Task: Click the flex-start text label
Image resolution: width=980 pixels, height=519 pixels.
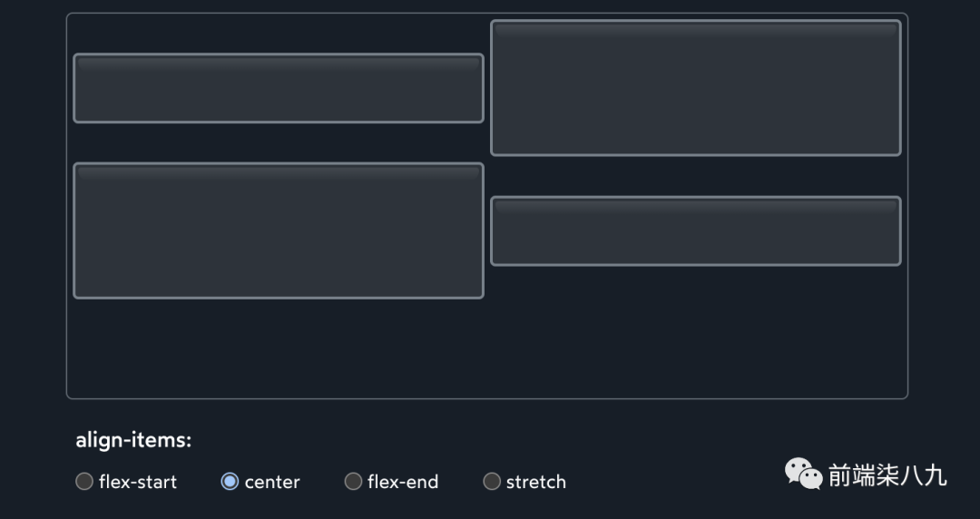Action: click(138, 482)
